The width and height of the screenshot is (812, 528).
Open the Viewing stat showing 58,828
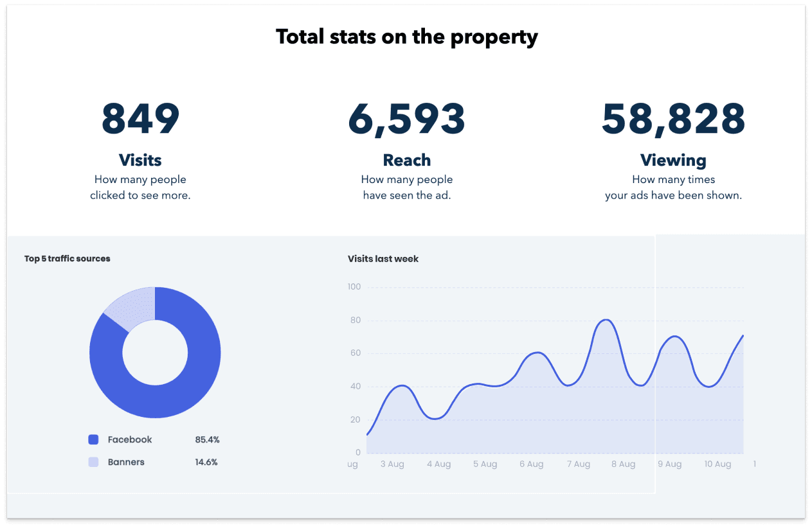coord(673,119)
